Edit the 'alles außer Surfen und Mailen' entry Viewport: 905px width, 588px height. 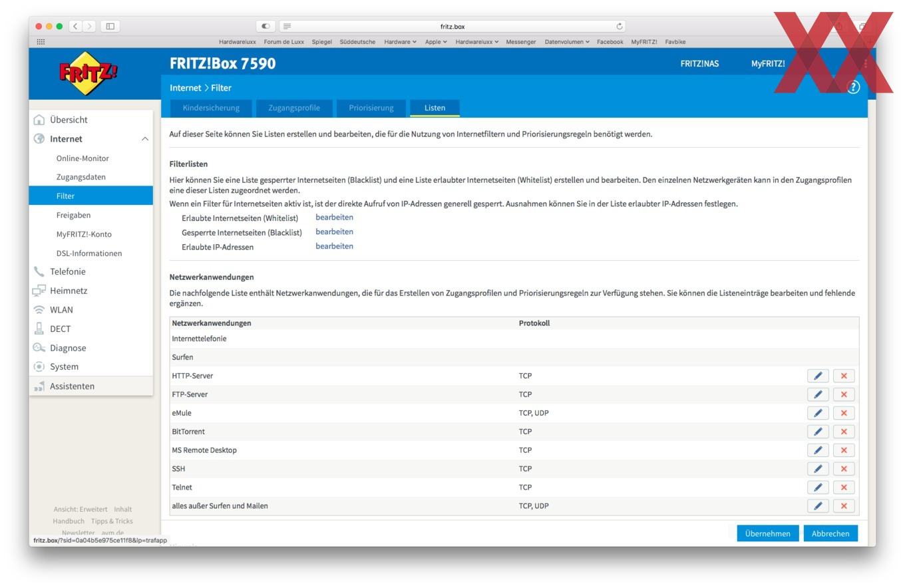pos(818,506)
